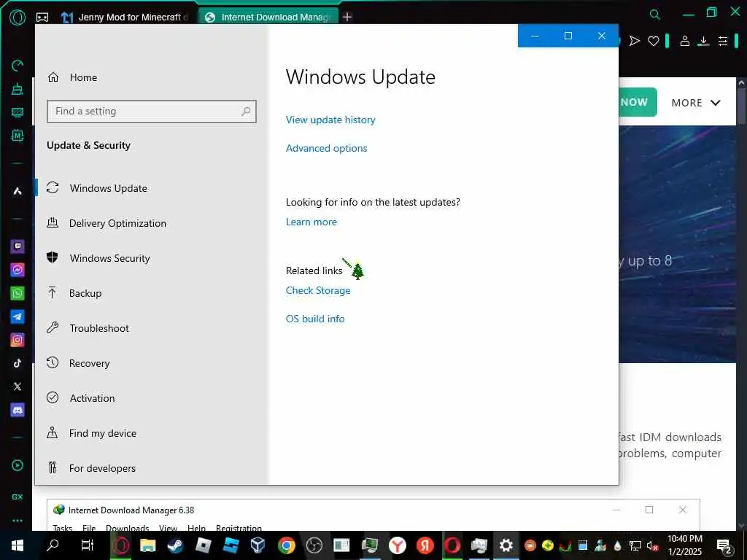Screen dimensions: 747x560
Task: Open GX Corner gamepad icon
Action: (x=42, y=17)
